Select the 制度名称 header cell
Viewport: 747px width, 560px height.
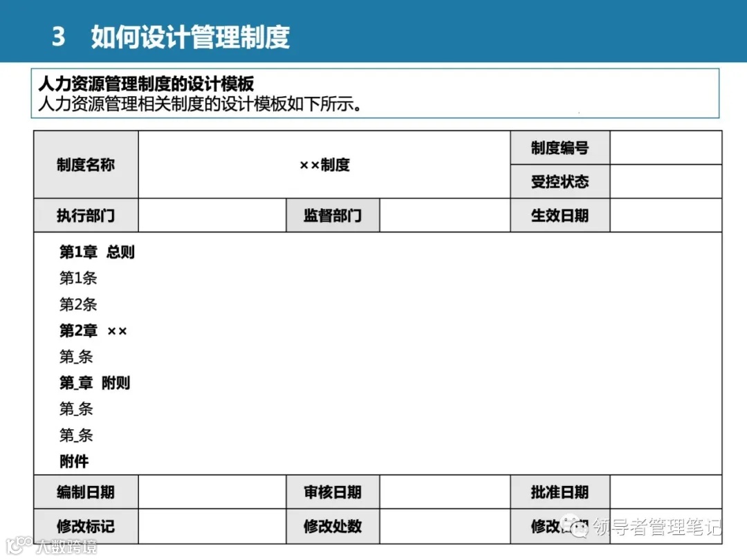point(85,165)
